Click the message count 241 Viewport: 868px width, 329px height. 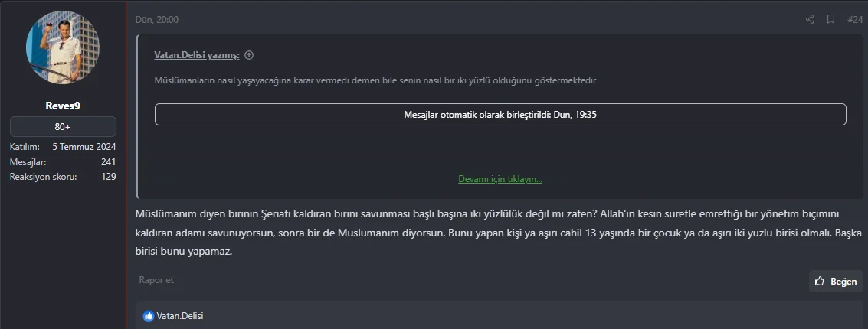[108, 162]
